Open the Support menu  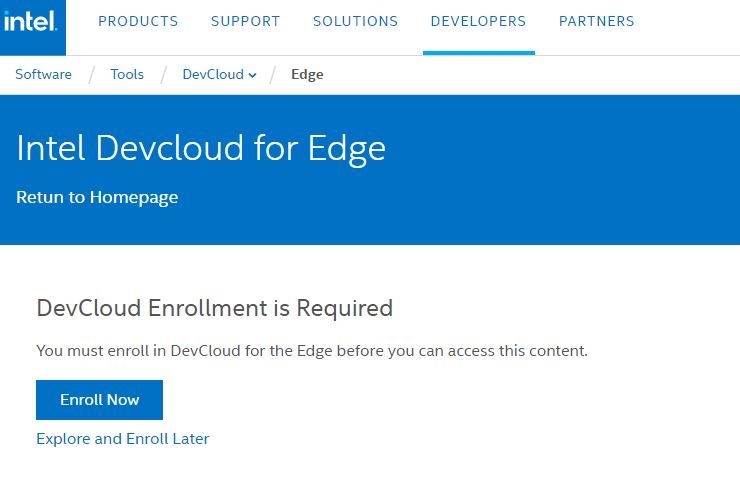[245, 21]
